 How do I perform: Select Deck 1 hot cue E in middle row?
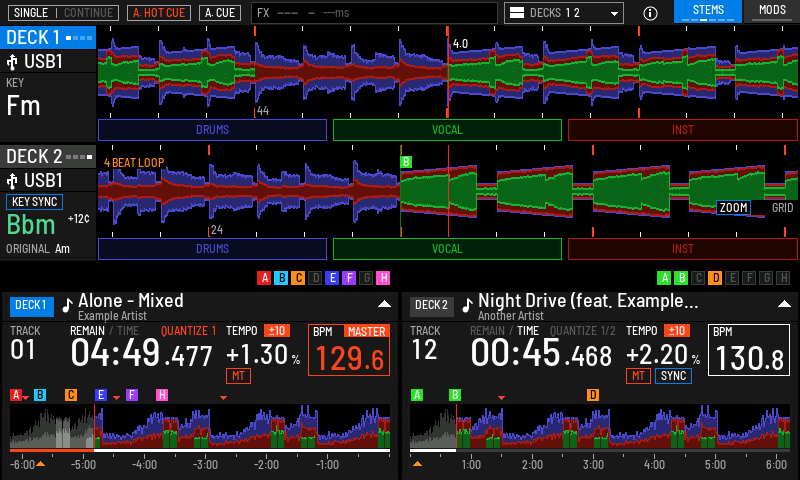pos(332,278)
